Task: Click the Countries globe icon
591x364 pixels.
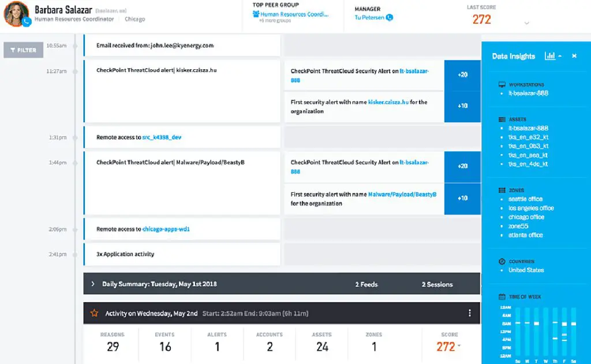Action: coord(502,261)
